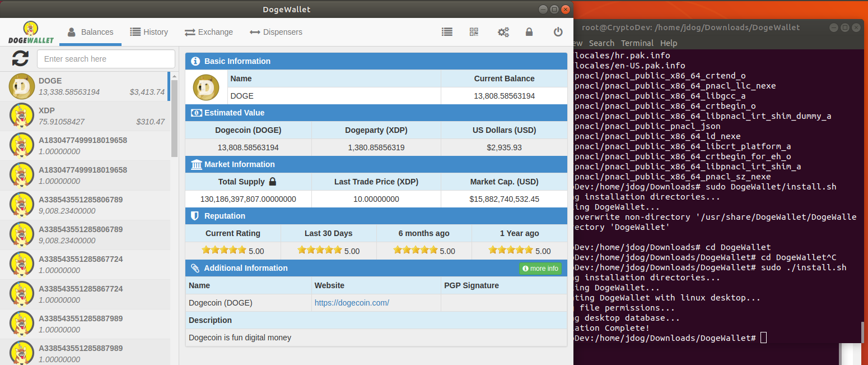Click the DogeWallet logo

click(31, 33)
